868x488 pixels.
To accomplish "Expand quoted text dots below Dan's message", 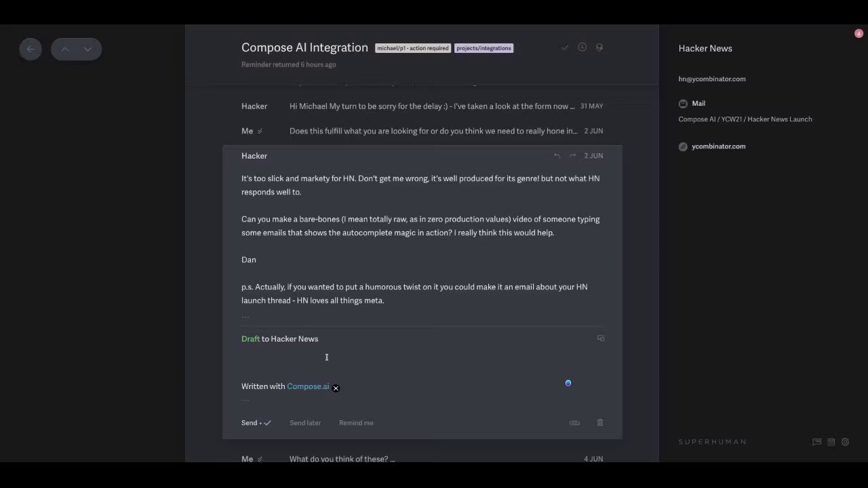I will pyautogui.click(x=245, y=317).
